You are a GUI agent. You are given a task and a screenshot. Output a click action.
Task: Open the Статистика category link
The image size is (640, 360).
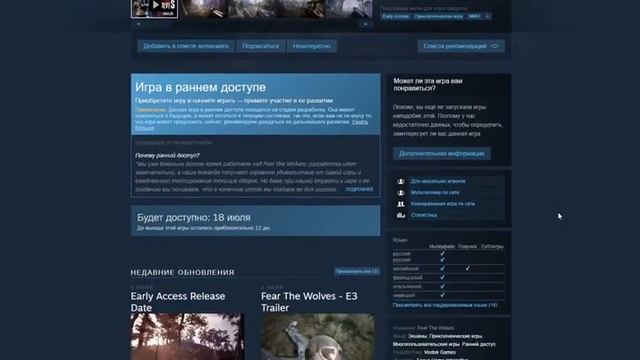[424, 215]
